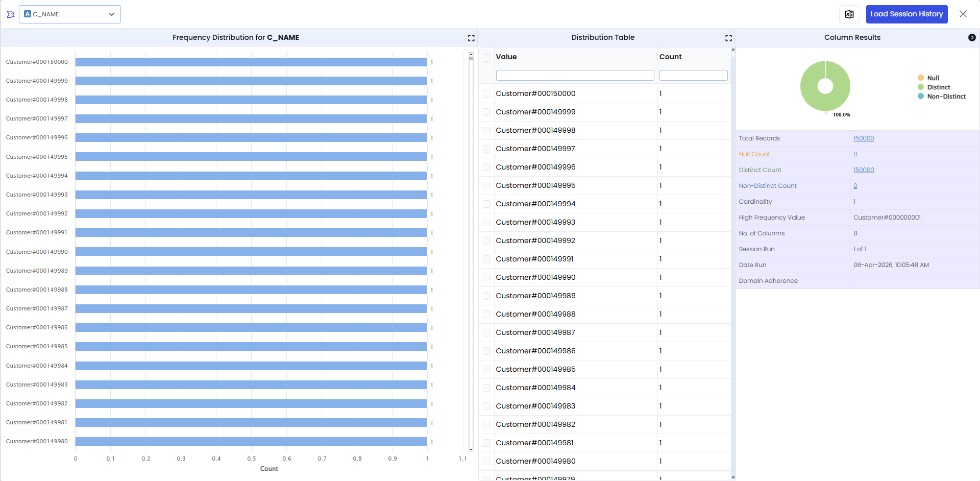Check the box for Customer#000150000 row
This screenshot has height=481, width=980.
[487, 94]
